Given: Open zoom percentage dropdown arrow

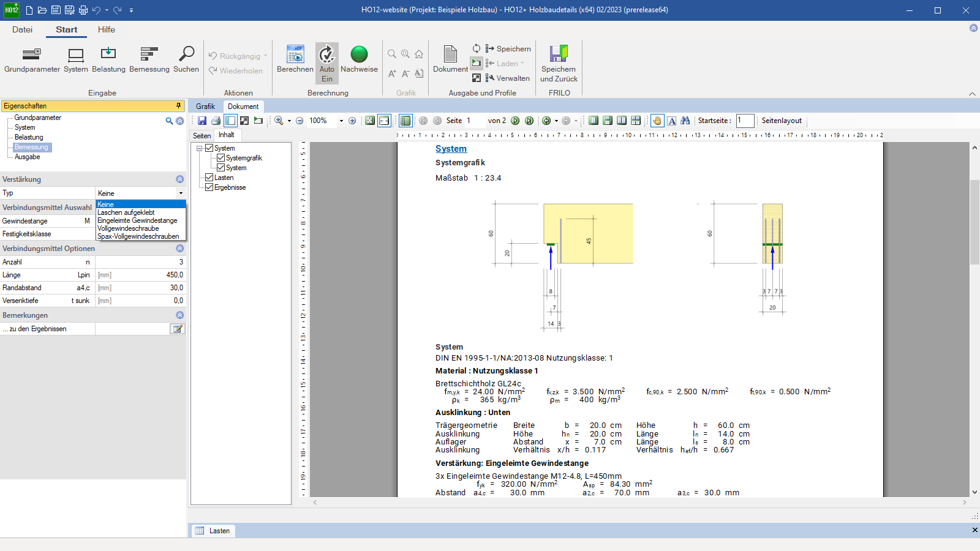Looking at the screenshot, I should click(x=341, y=121).
